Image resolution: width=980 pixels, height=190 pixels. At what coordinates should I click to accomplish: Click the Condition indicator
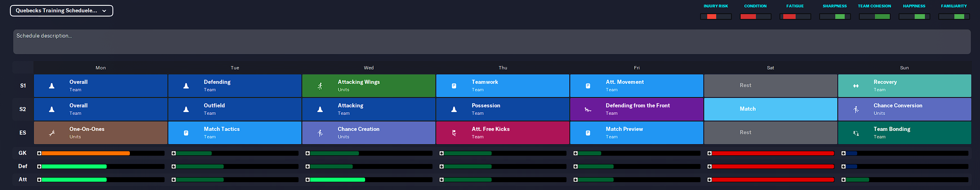coord(755,17)
